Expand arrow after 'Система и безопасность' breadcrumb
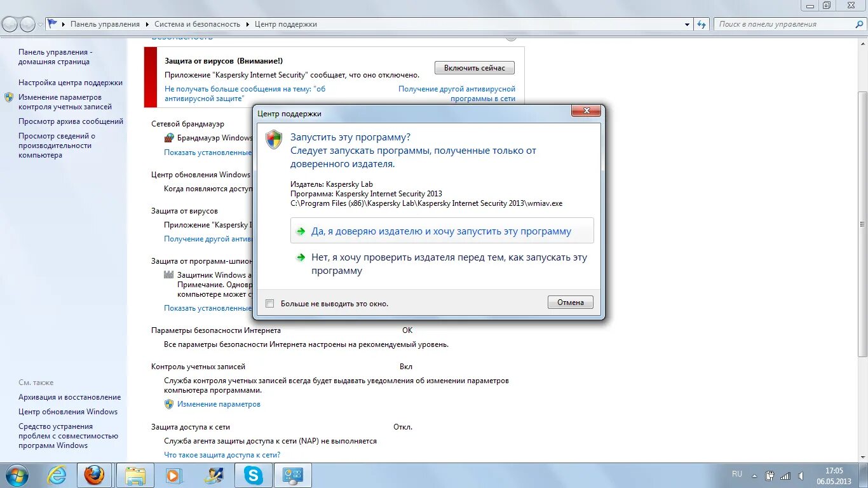This screenshot has height=488, width=868. click(248, 24)
